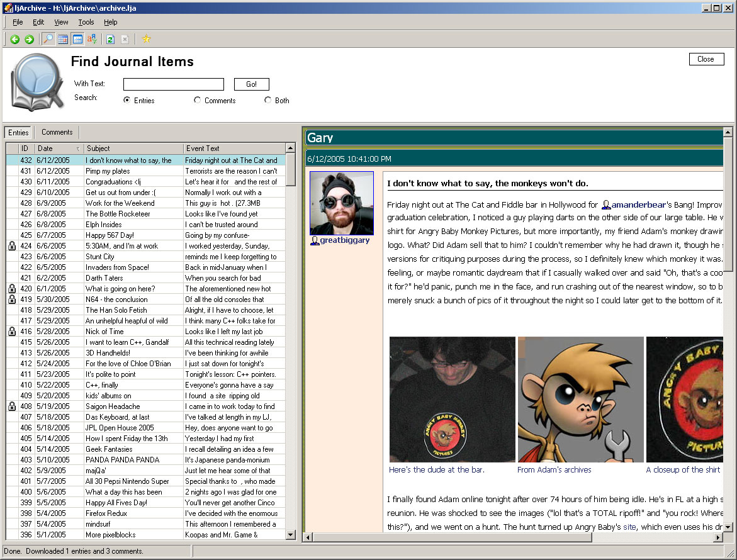Toggle the Find magnifier toolbar icon

(48, 39)
